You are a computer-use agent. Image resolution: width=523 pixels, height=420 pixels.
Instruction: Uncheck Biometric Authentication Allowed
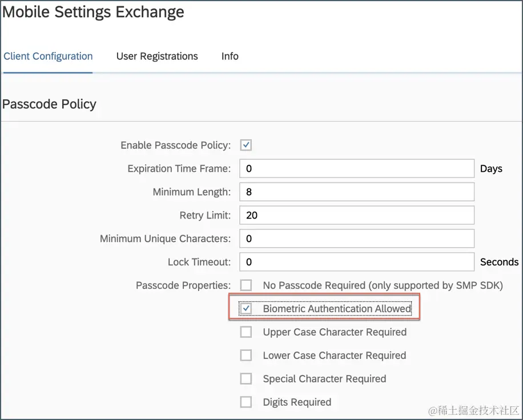tap(246, 309)
